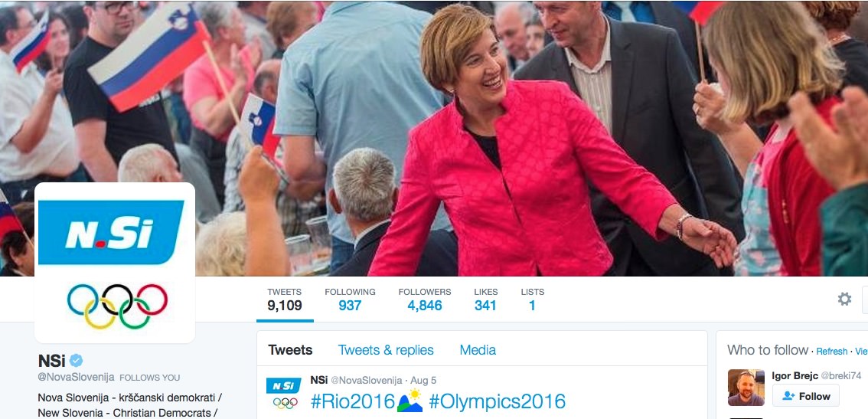Refresh the Who to follow suggestions
Image resolution: width=868 pixels, height=419 pixels.
point(831,352)
